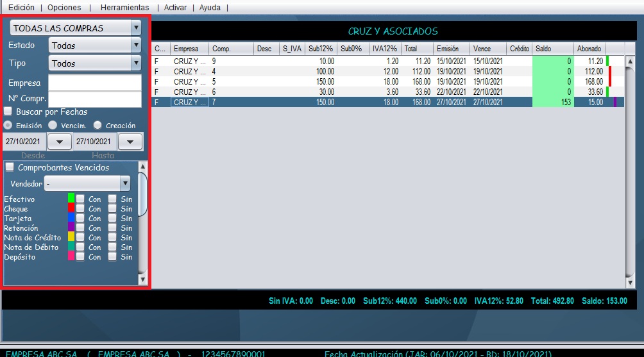Click the pink Depósito color indicator

[x=71, y=256]
